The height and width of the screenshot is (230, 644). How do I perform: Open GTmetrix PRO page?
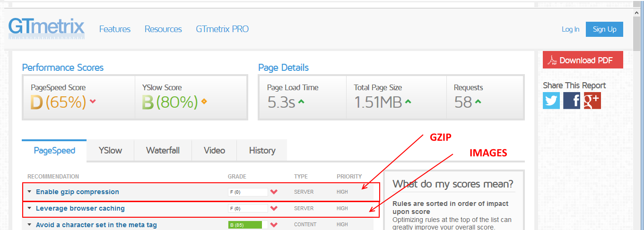point(222,29)
